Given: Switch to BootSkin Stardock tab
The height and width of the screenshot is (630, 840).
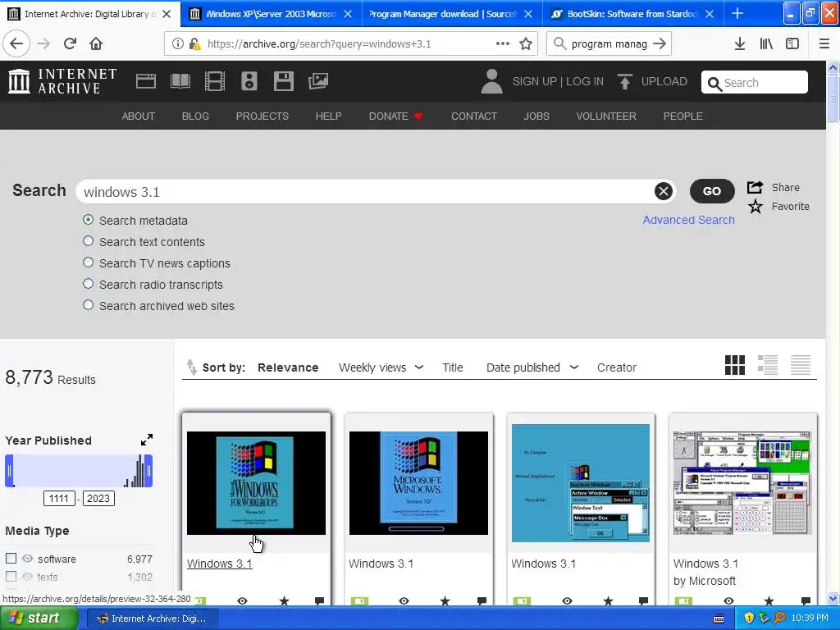Looking at the screenshot, I should click(632, 14).
